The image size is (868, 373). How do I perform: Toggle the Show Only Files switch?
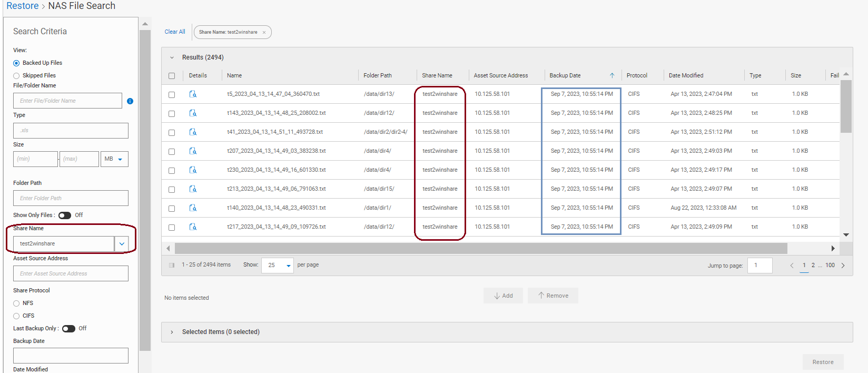[65, 215]
